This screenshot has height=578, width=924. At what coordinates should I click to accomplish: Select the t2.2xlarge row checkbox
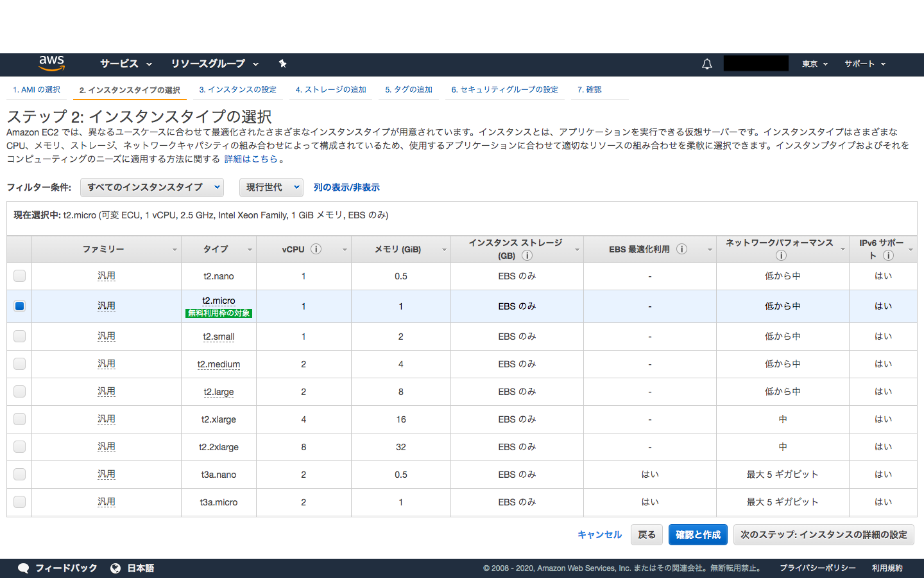[20, 446]
